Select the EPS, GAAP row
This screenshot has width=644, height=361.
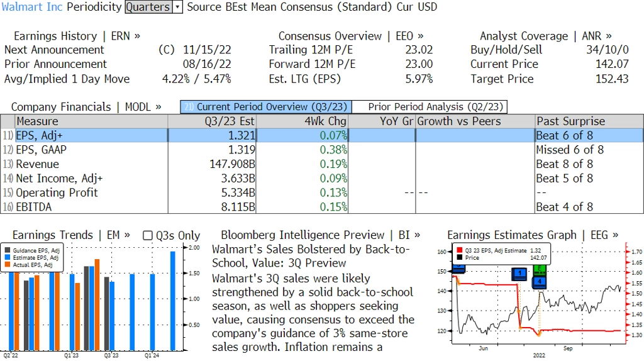click(322, 150)
